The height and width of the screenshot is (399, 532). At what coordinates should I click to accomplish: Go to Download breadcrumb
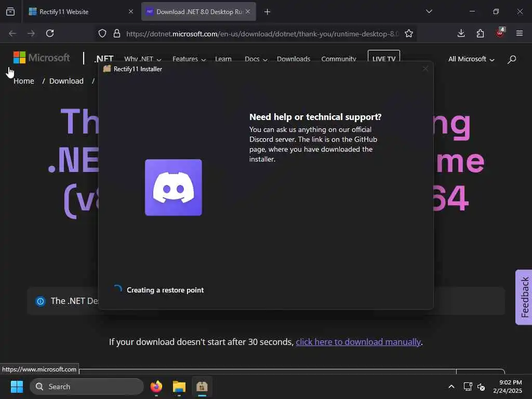pyautogui.click(x=66, y=81)
